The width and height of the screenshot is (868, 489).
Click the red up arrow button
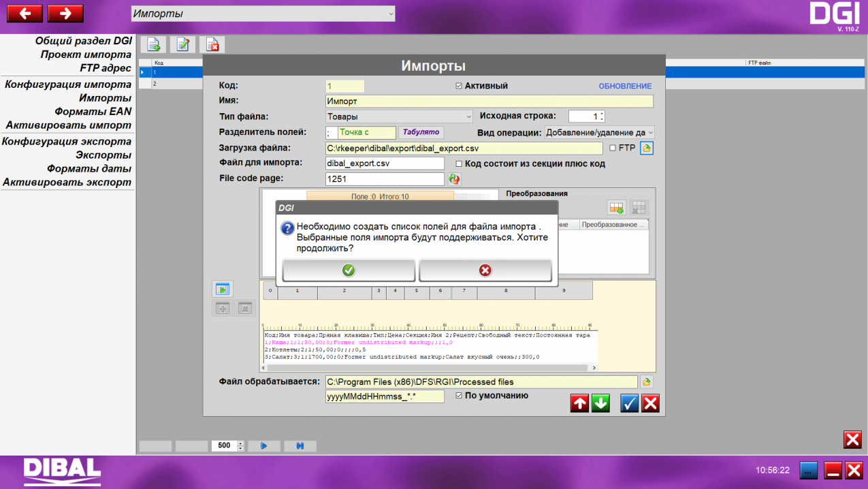pos(579,403)
